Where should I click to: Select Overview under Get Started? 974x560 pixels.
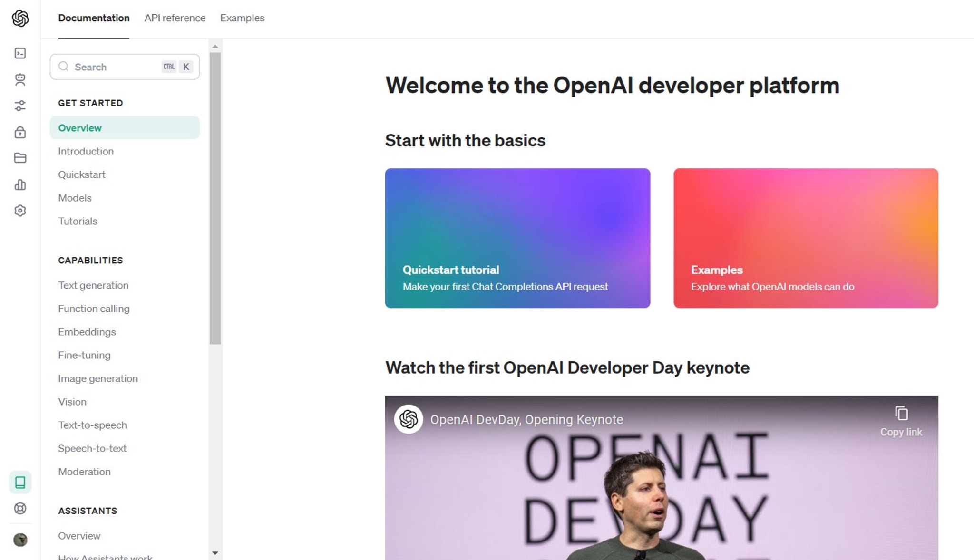point(125,127)
